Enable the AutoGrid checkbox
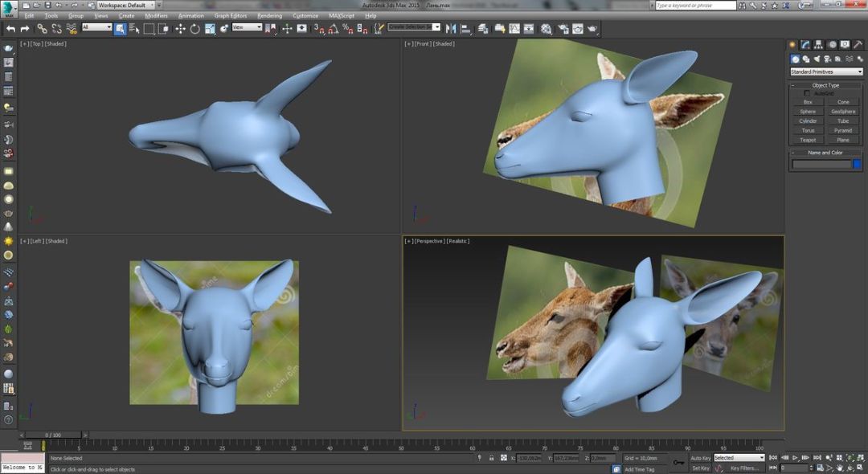This screenshot has width=868, height=474. [x=808, y=93]
